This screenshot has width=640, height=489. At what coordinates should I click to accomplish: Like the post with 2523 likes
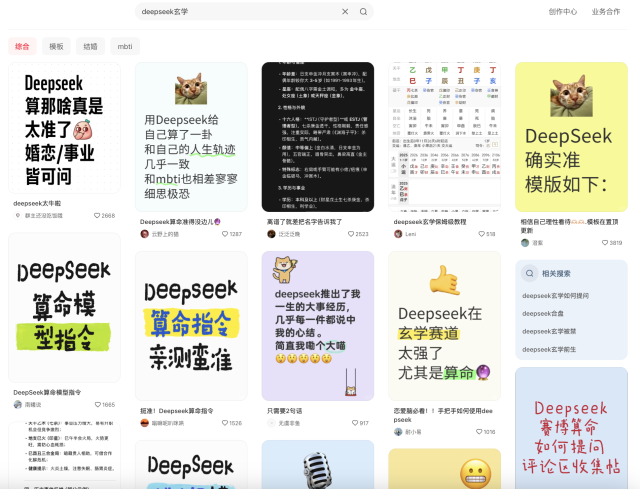click(x=351, y=234)
